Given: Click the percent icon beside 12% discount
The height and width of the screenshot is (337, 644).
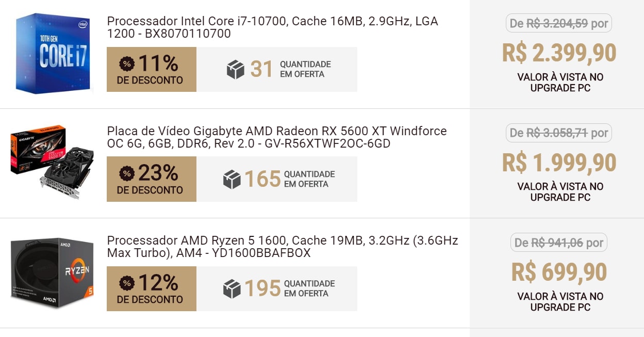Looking at the screenshot, I should coord(127,283).
